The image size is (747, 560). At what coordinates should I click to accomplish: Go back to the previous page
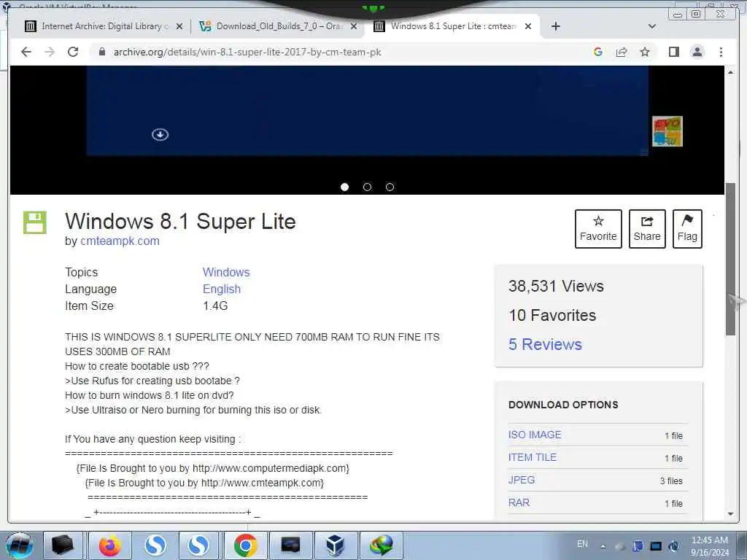pos(26,52)
